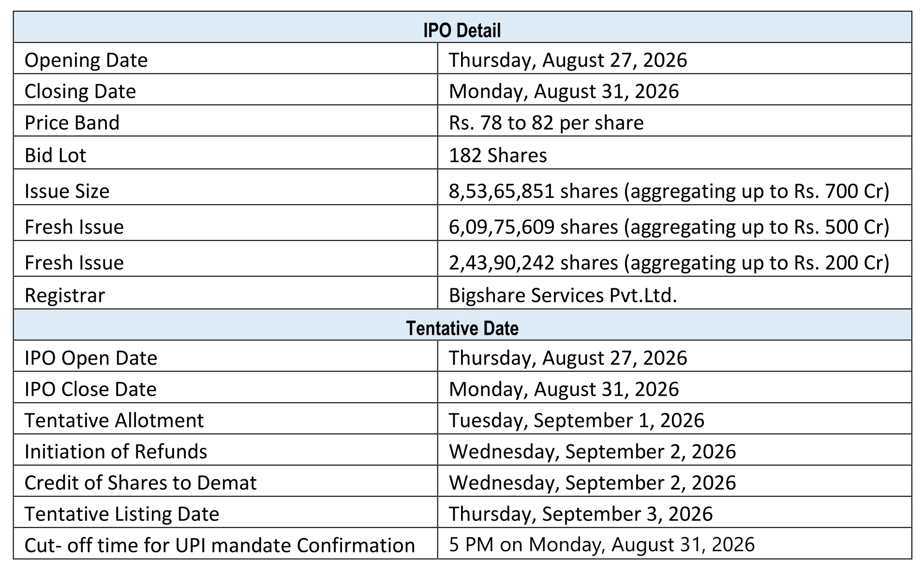924x575 pixels.
Task: Click the Tentative Date section header
Action: [x=462, y=325]
